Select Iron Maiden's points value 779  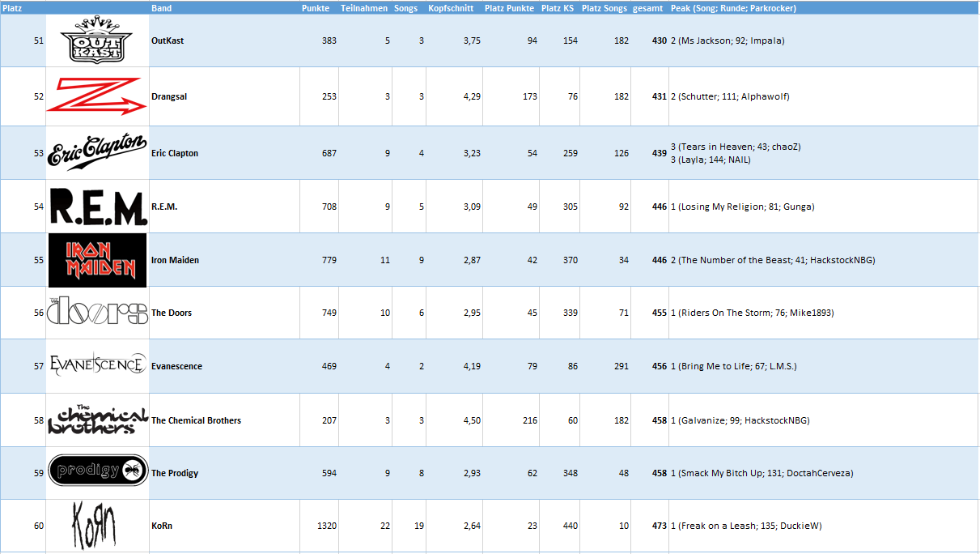pos(329,260)
